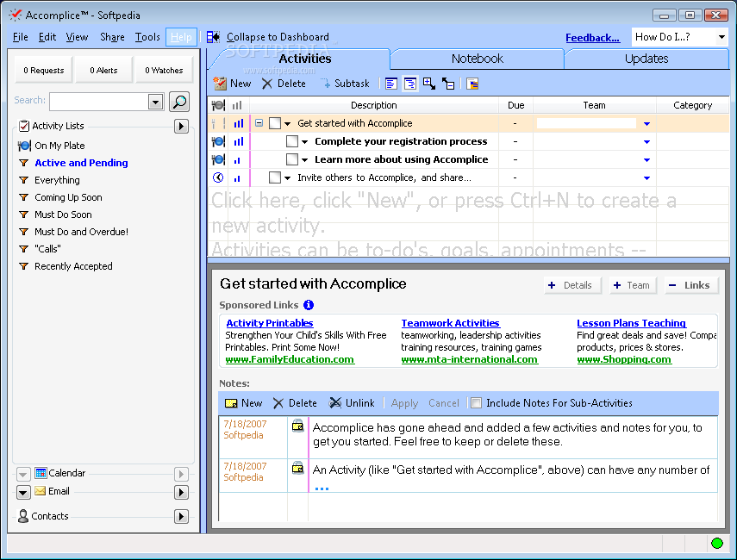Screen dimensions: 737x560
Task: Open Team dropdown on Get started row
Action: click(646, 124)
